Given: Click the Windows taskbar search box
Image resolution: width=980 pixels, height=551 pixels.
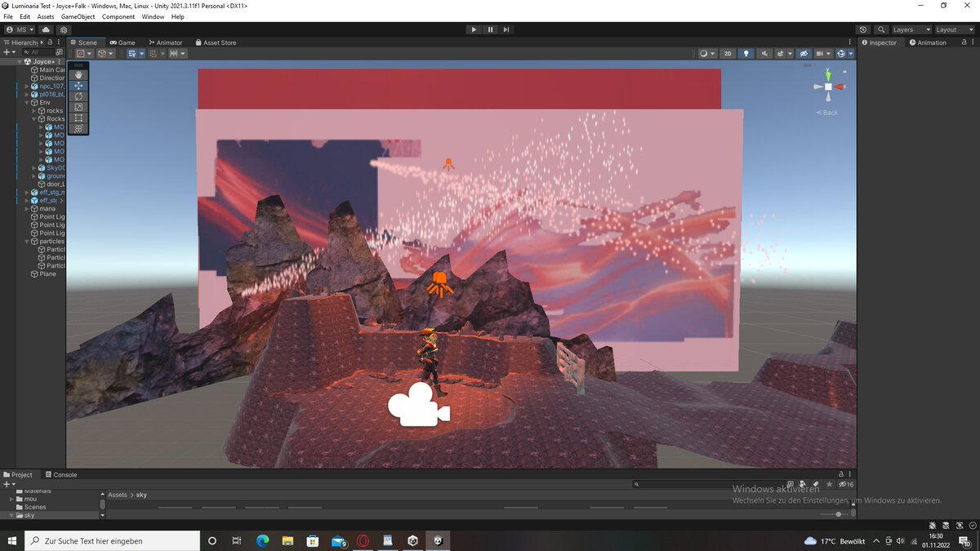Looking at the screenshot, I should [x=113, y=540].
